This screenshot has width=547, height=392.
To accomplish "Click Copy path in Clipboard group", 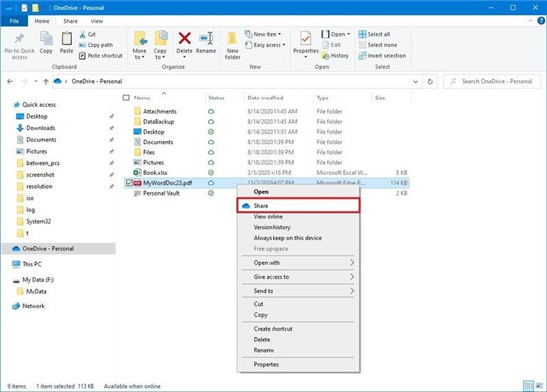I will 95,45.
